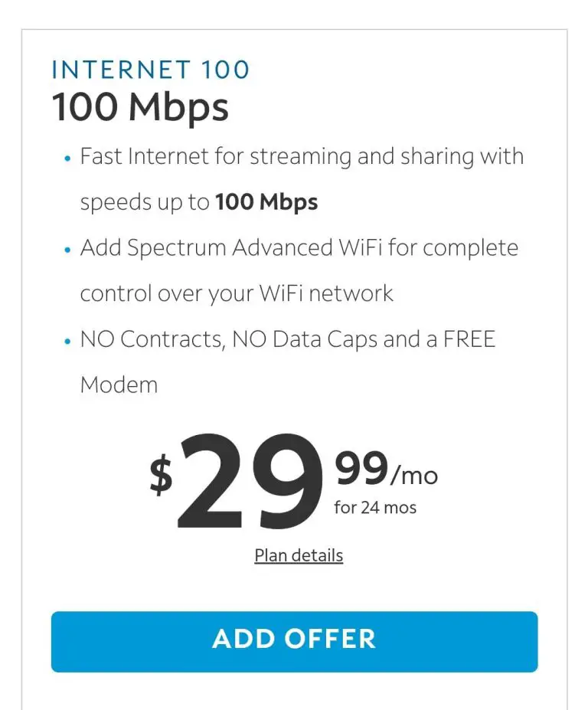Click the bullet dot beside WiFi list item
Image resolution: width=588 pixels, height=710 pixels.
click(66, 251)
